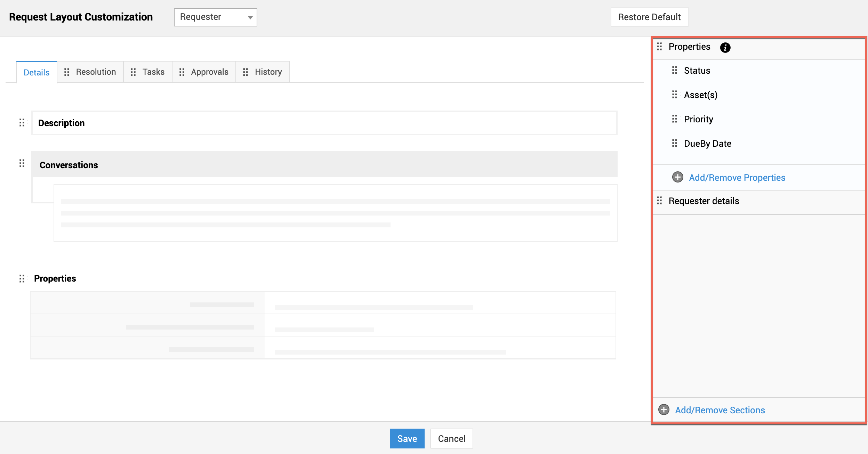Screen dimensions: 868x454
Task: Select the Approvals tab
Action: tap(209, 72)
